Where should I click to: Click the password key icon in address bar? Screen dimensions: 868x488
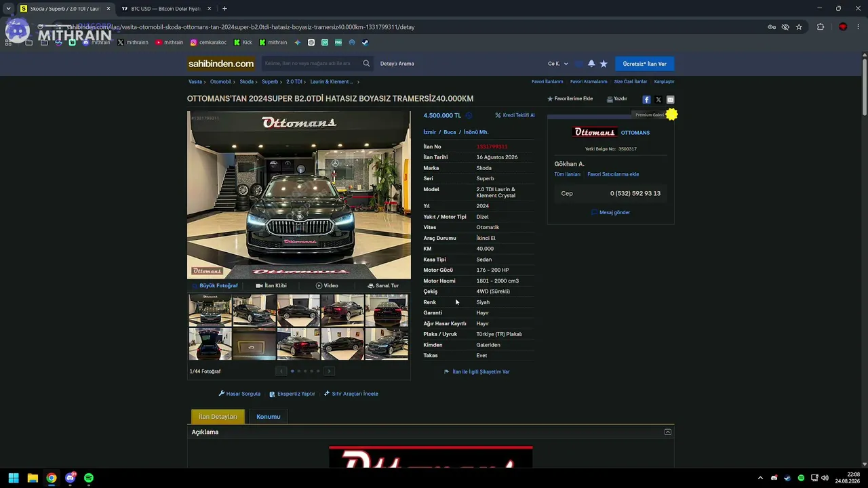pyautogui.click(x=772, y=27)
